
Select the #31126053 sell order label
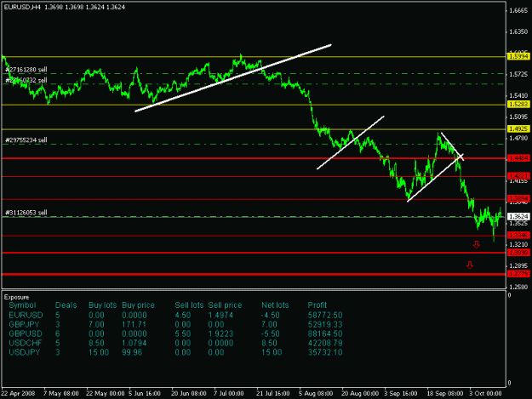click(x=26, y=213)
